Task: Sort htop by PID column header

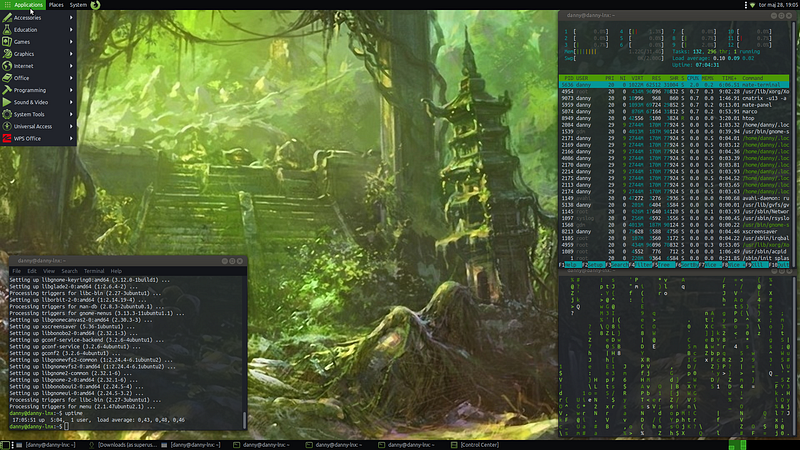Action: pos(569,78)
